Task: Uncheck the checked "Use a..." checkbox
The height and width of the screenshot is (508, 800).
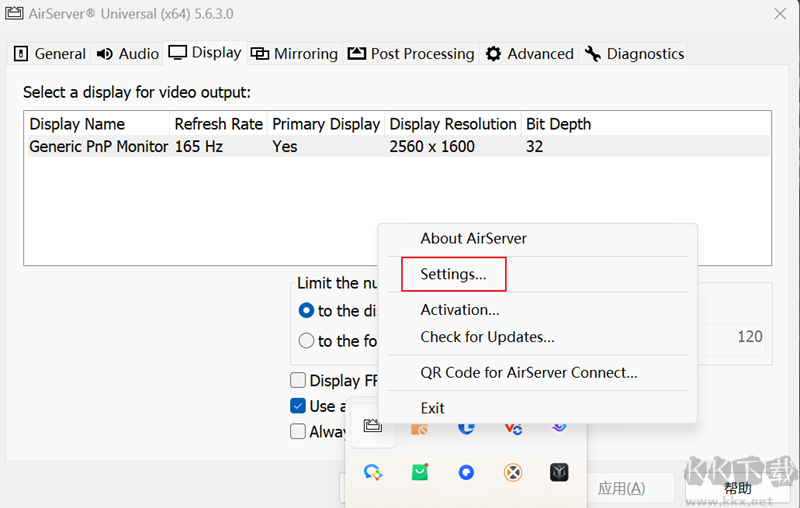Action: pos(298,406)
